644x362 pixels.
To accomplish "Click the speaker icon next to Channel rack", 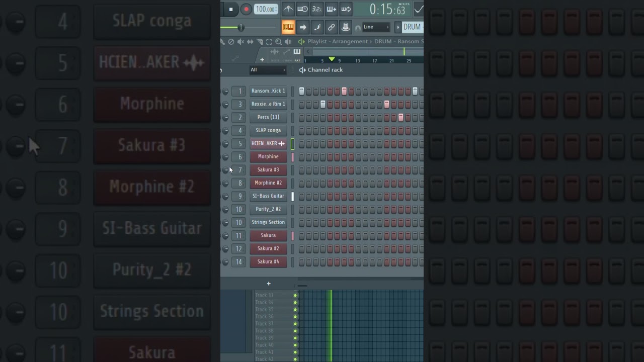I will pyautogui.click(x=302, y=70).
